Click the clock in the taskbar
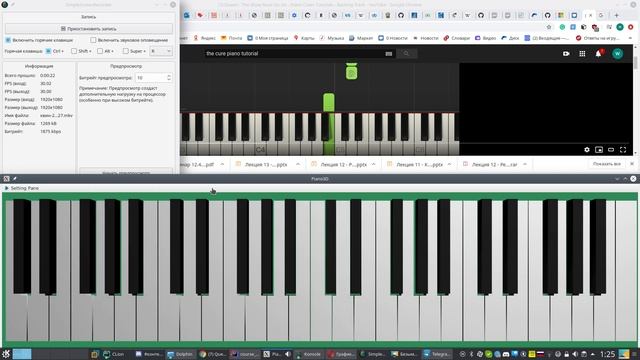The image size is (640, 360). click(607, 354)
